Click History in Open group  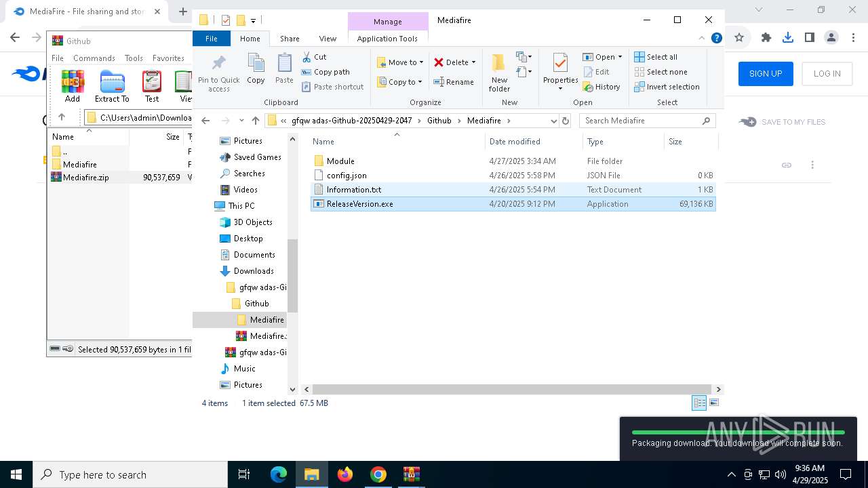point(601,87)
